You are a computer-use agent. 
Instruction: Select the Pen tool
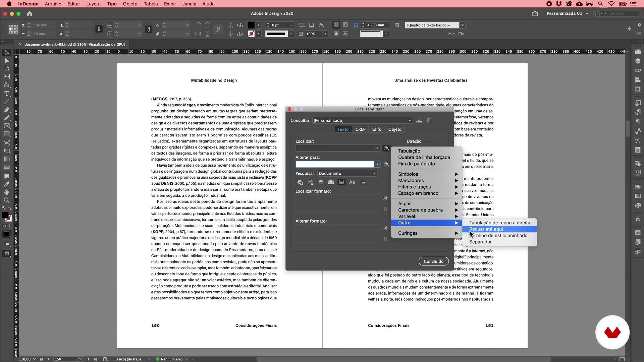coord(6,110)
